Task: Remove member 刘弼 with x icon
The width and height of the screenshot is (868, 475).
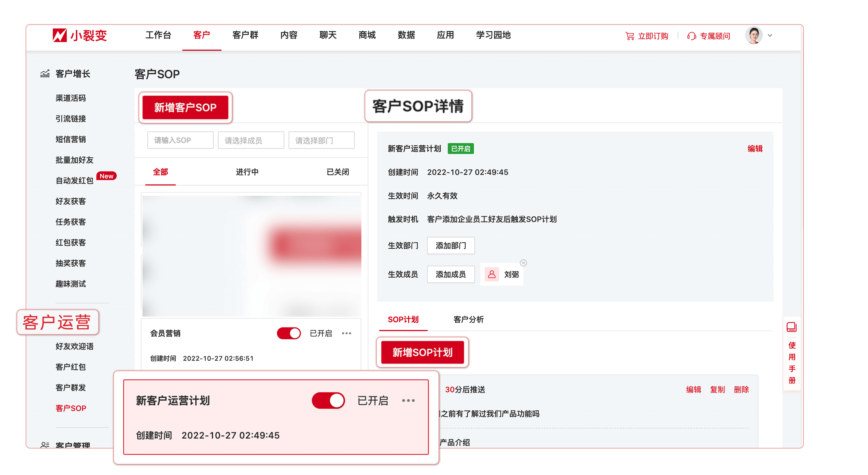Action: [x=523, y=263]
